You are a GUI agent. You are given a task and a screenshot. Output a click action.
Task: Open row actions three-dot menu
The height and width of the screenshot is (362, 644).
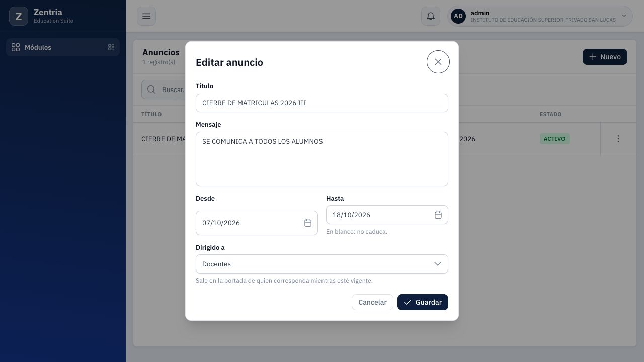tap(618, 139)
